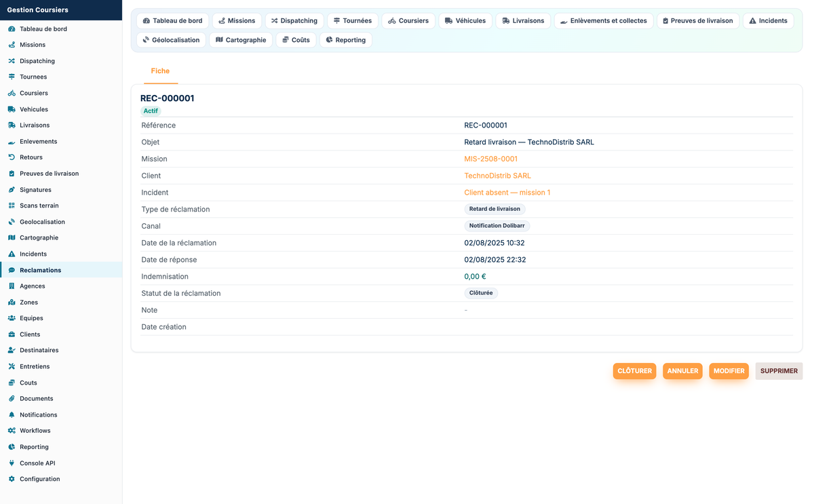Image resolution: width=814 pixels, height=504 pixels.
Task: Open Couts in the sidebar
Action: (x=28, y=383)
